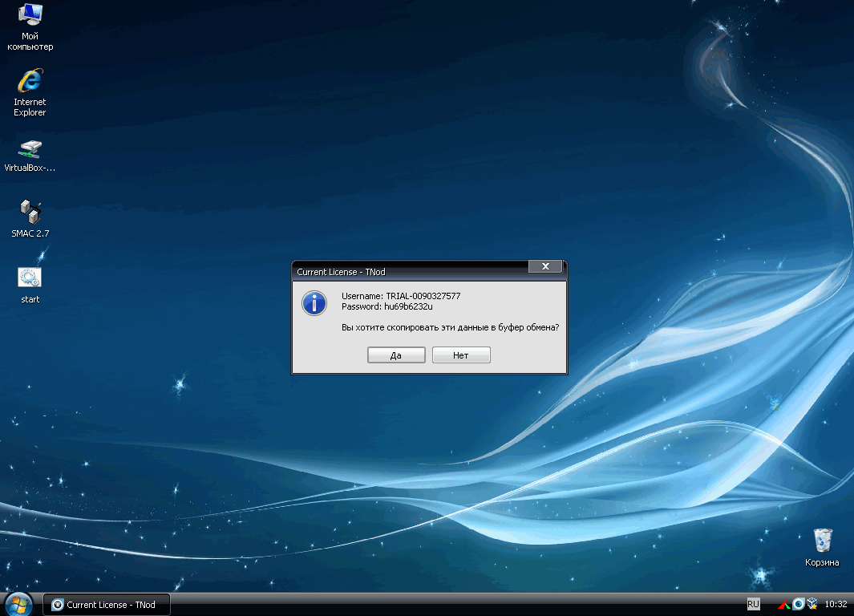The image size is (854, 616).
Task: Click the 10:32 clock in the tray
Action: click(x=836, y=604)
